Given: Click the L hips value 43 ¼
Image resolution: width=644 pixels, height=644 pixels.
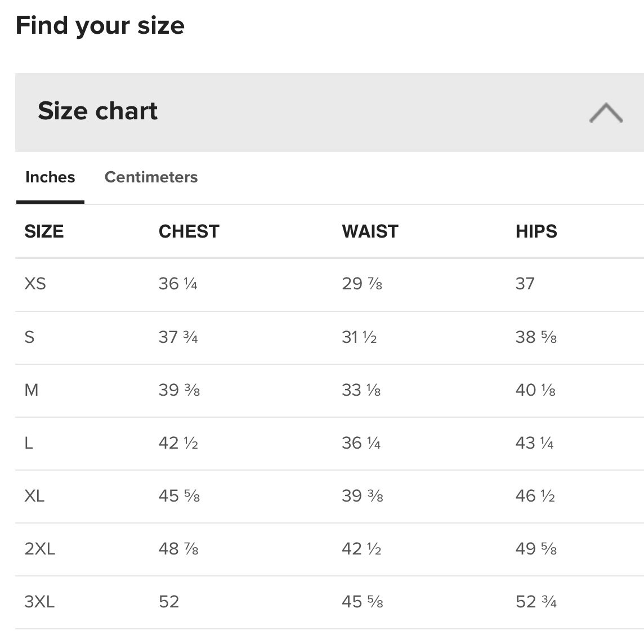Looking at the screenshot, I should (x=534, y=443).
